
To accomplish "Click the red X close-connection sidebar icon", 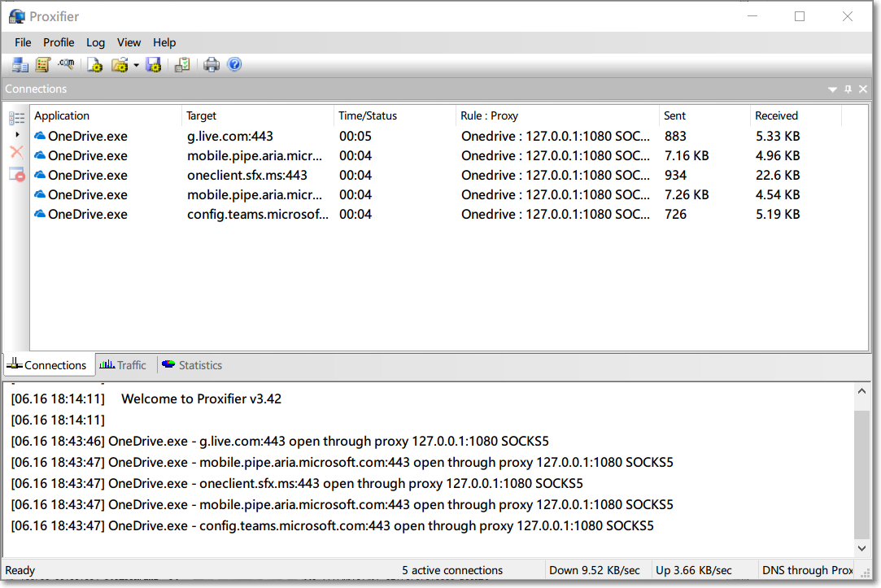I will pos(17,152).
